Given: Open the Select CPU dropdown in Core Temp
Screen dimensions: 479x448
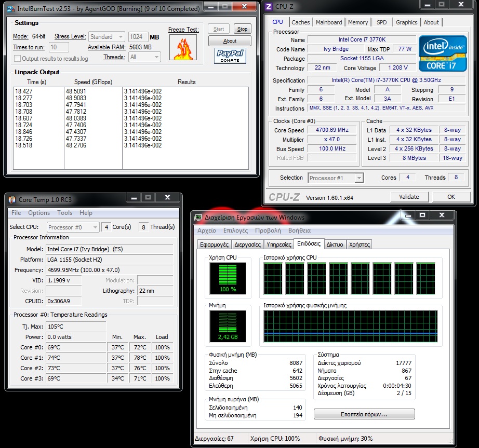Looking at the screenshot, I should (73, 227).
